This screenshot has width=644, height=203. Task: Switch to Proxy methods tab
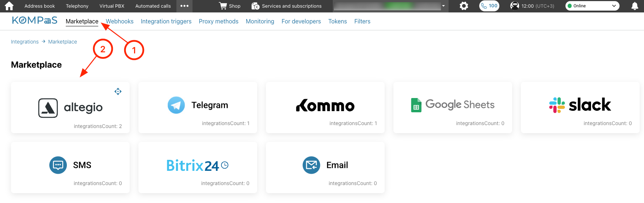[218, 21]
